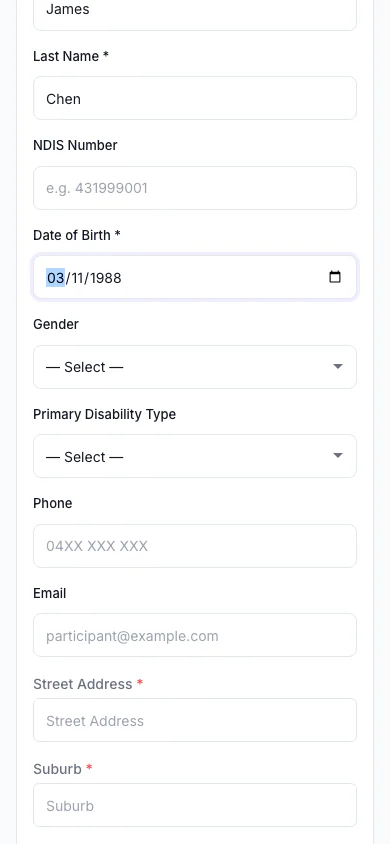Click the Gender dropdown arrow
This screenshot has height=844, width=390.
(x=337, y=367)
